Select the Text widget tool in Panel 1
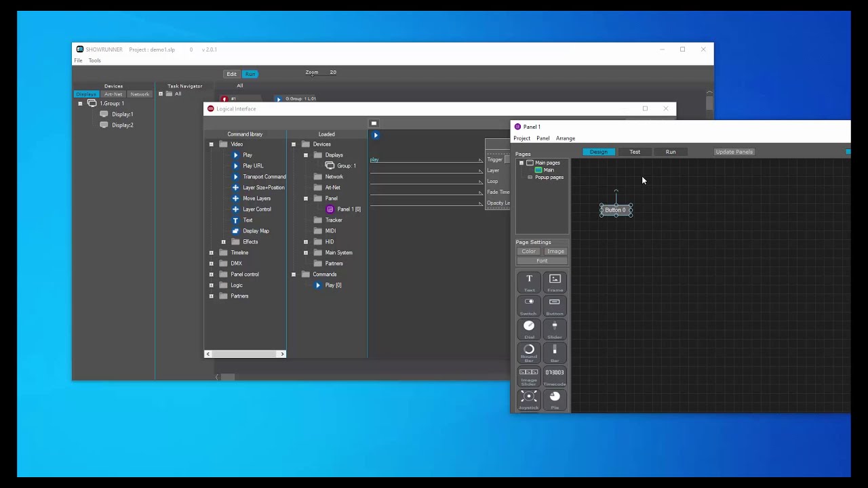 tap(529, 282)
